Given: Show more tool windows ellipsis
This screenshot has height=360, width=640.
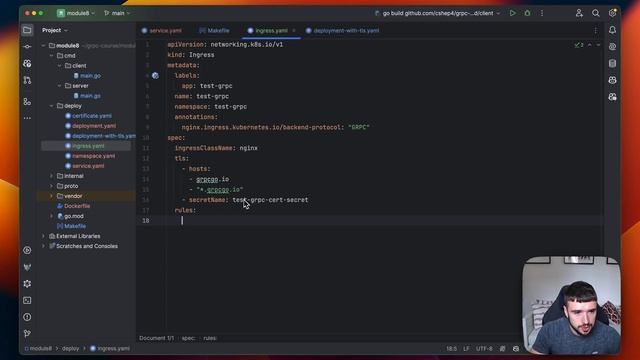Looking at the screenshot, I should pos(27,118).
